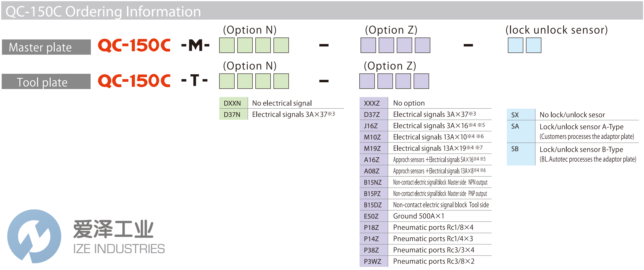This screenshot has height=270, width=644.
Task: Select first green Option N box in Master plate row
Action: point(227,45)
